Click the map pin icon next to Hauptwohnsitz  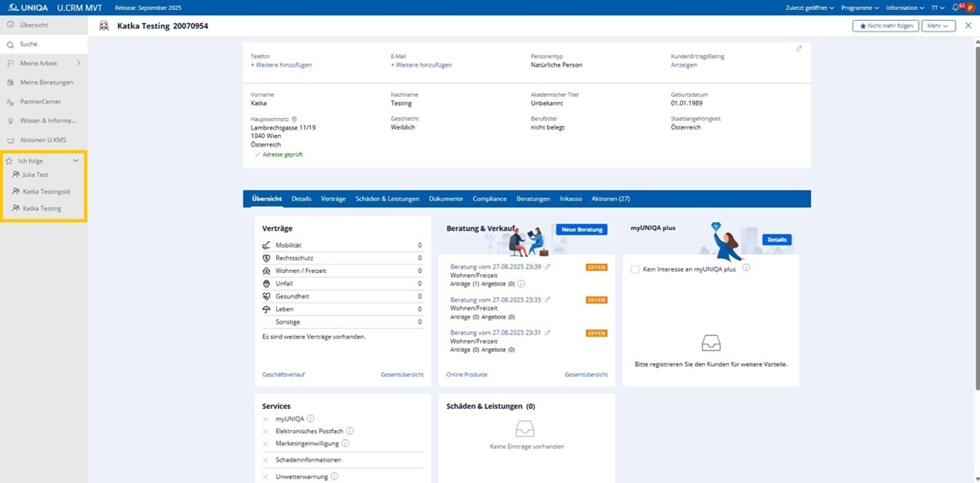pyautogui.click(x=294, y=120)
